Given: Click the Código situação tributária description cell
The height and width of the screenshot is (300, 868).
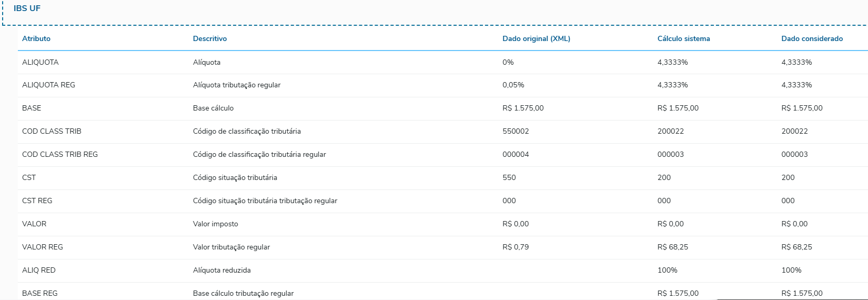Looking at the screenshot, I should click(x=235, y=177).
